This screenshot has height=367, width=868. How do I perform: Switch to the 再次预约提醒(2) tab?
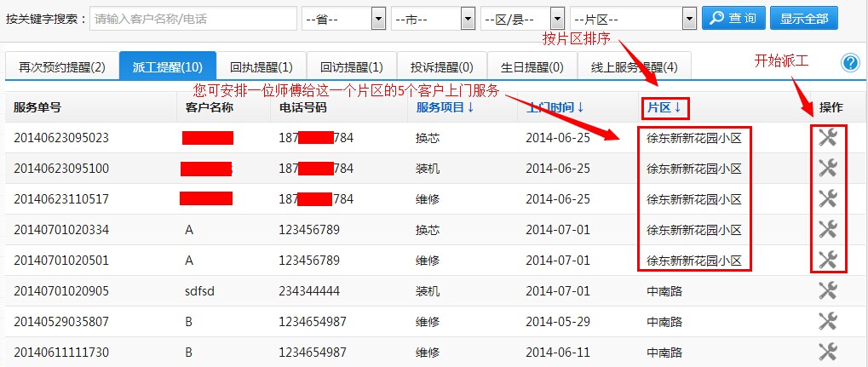[62, 66]
